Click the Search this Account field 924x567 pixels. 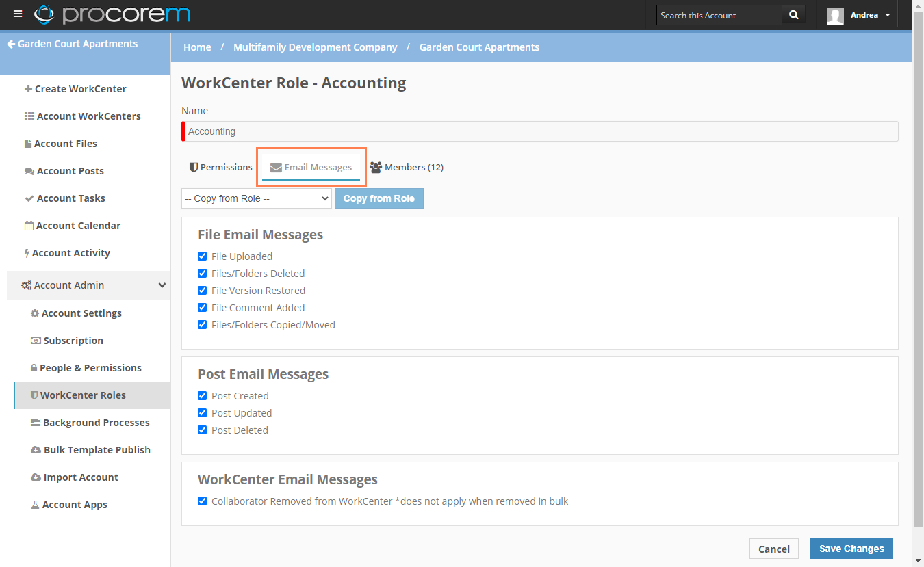pos(719,15)
